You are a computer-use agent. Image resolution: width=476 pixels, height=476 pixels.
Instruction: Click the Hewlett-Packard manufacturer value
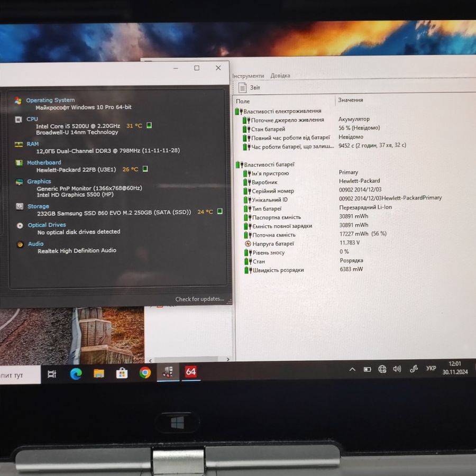(x=360, y=181)
